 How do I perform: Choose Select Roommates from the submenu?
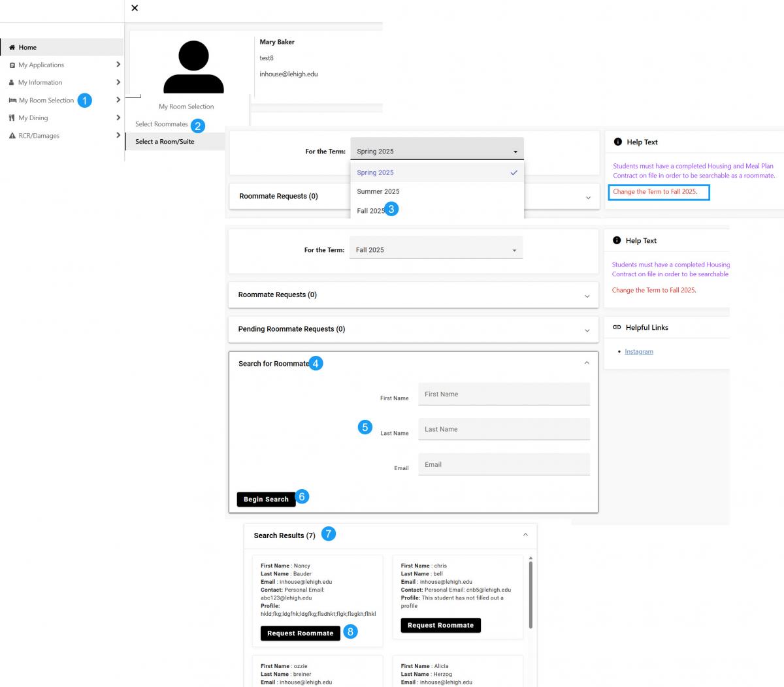161,124
